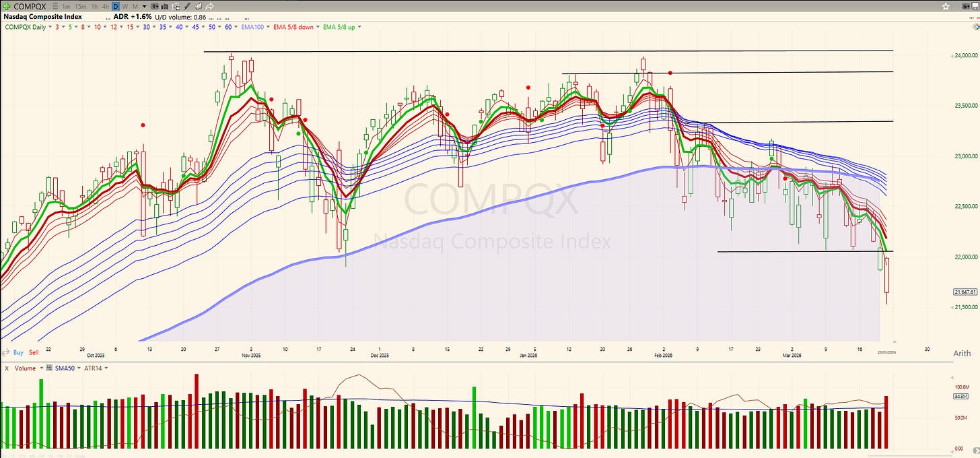
Task: Click the save layout disk icon
Action: [975, 6]
